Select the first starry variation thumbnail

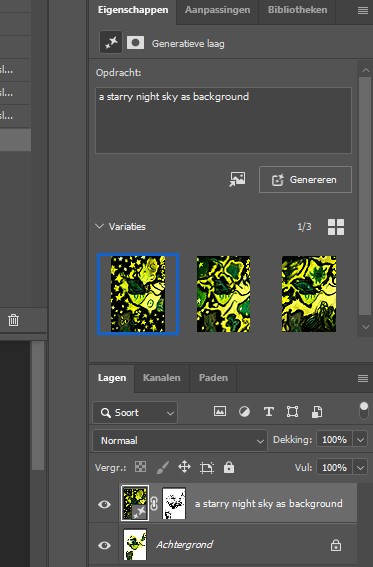tap(138, 294)
